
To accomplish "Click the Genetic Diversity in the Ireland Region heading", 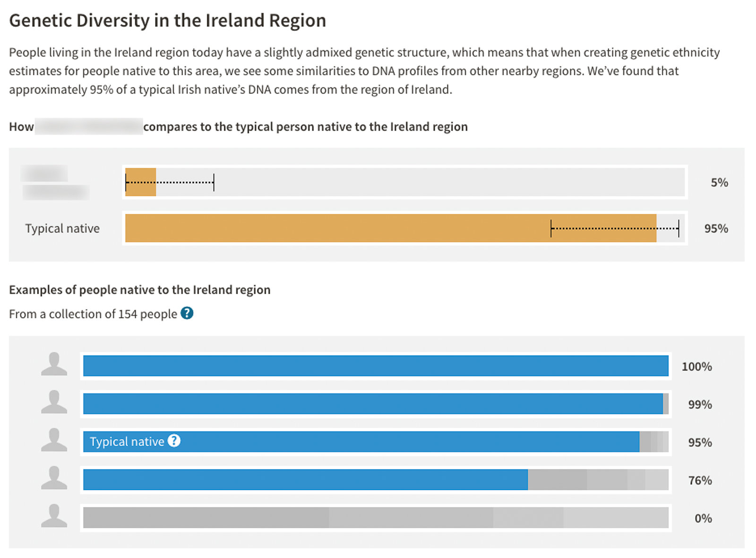I will tap(167, 21).
